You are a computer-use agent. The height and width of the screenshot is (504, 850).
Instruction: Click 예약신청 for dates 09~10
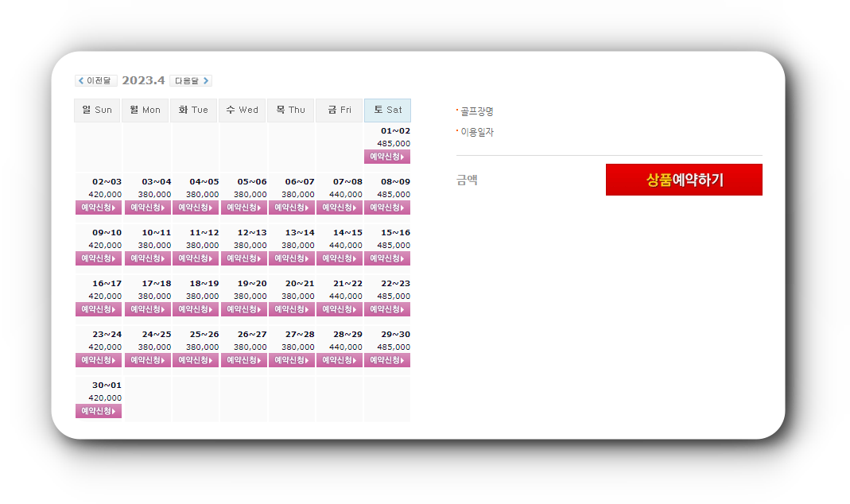99,258
